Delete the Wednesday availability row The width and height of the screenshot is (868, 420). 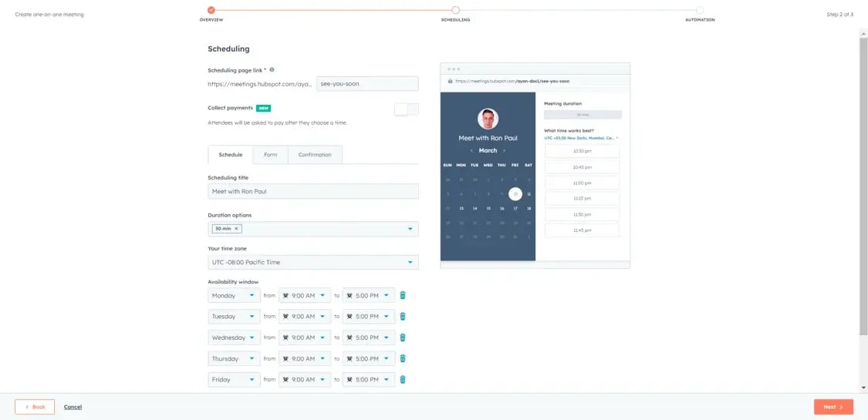coord(403,337)
